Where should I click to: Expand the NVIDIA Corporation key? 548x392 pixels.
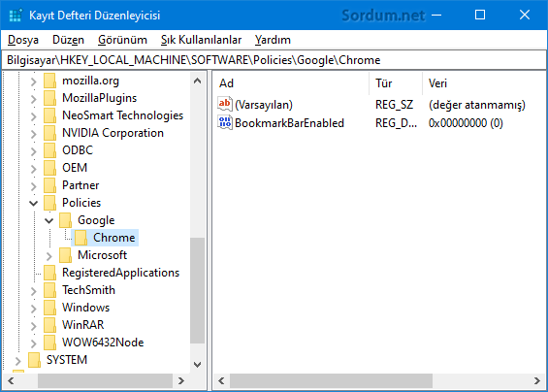[x=34, y=134]
